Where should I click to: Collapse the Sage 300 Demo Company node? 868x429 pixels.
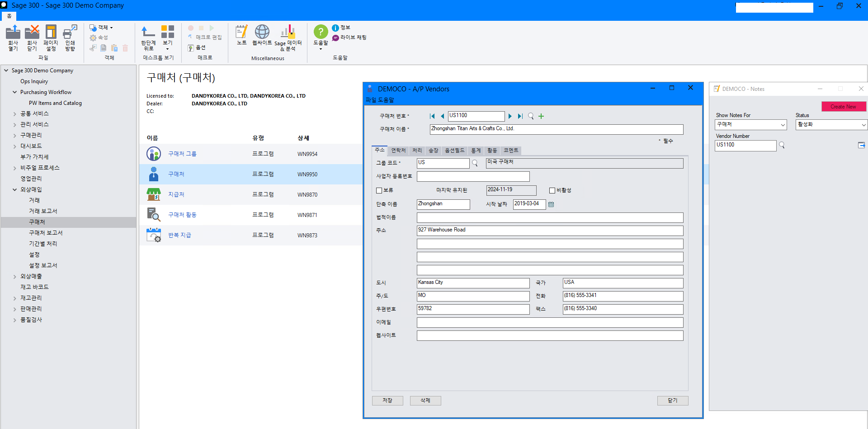[x=6, y=71]
